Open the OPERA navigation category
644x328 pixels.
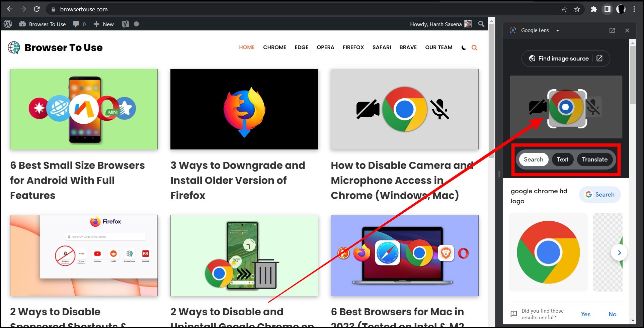[x=325, y=47]
